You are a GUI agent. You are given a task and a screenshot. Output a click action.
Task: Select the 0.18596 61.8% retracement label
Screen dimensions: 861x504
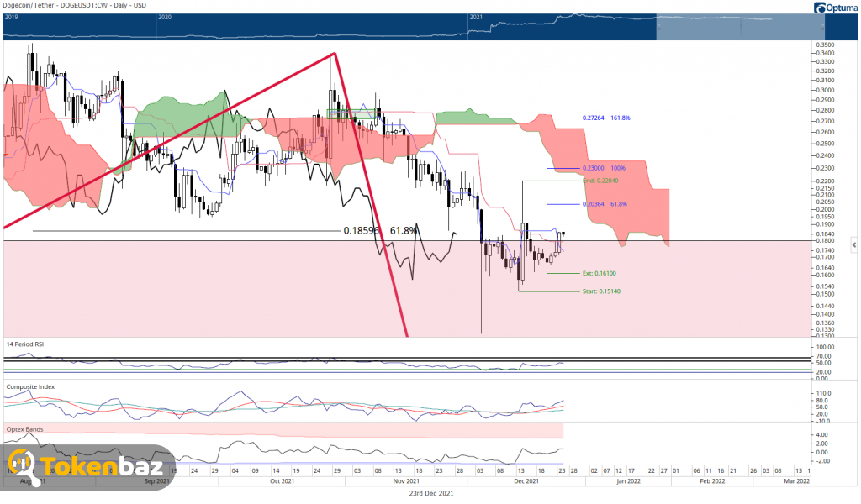[x=380, y=231]
